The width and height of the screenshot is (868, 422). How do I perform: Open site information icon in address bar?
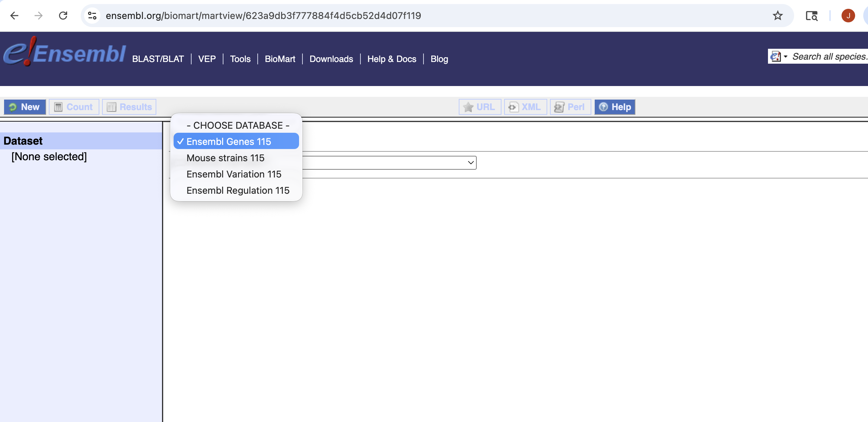pos(92,16)
